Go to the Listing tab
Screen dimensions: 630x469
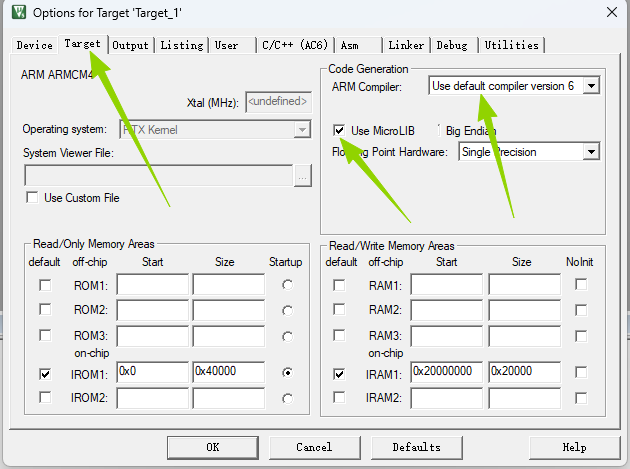(182, 45)
